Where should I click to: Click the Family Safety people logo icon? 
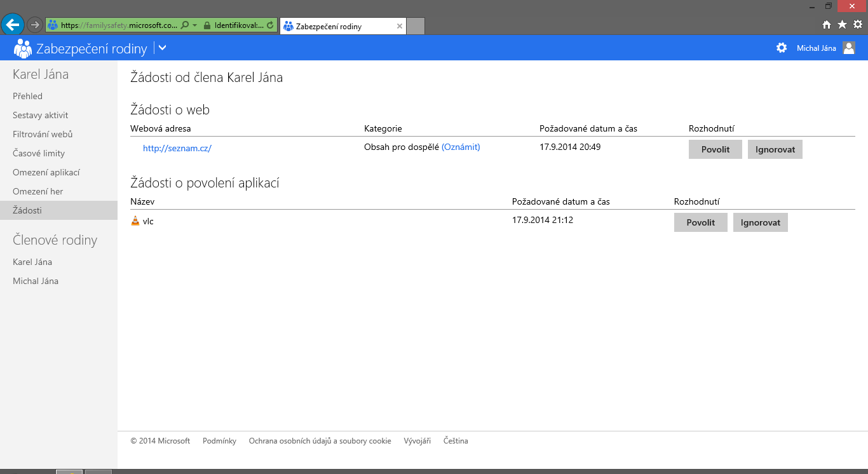23,48
